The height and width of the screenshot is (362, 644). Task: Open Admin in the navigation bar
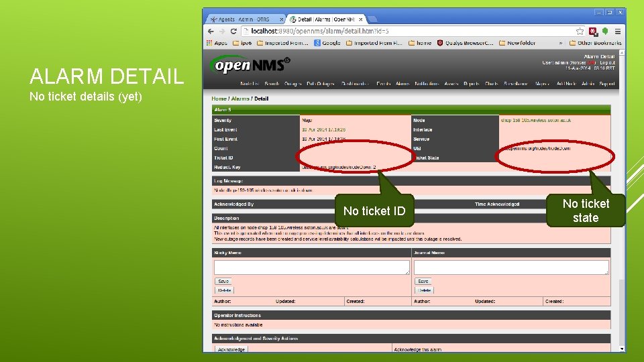click(588, 84)
